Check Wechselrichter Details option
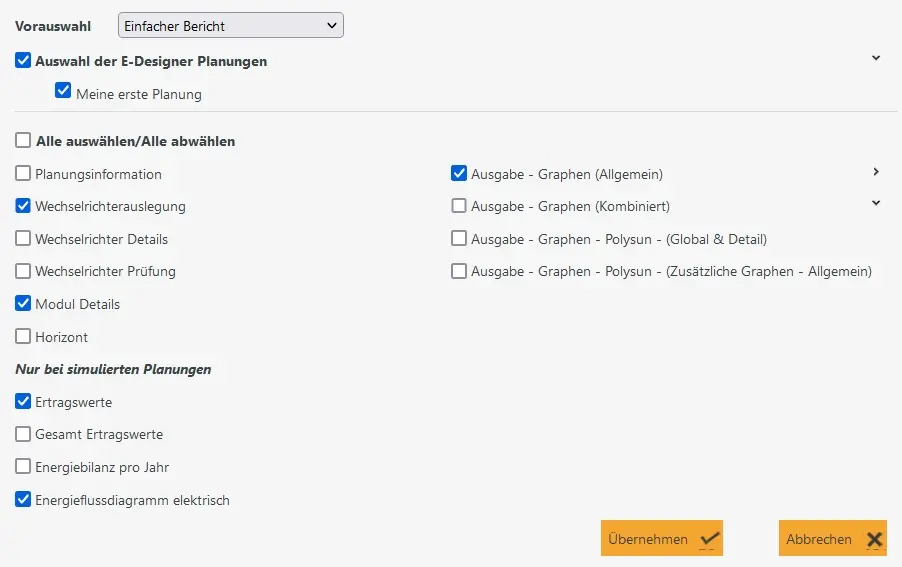The width and height of the screenshot is (902, 567). (x=23, y=239)
